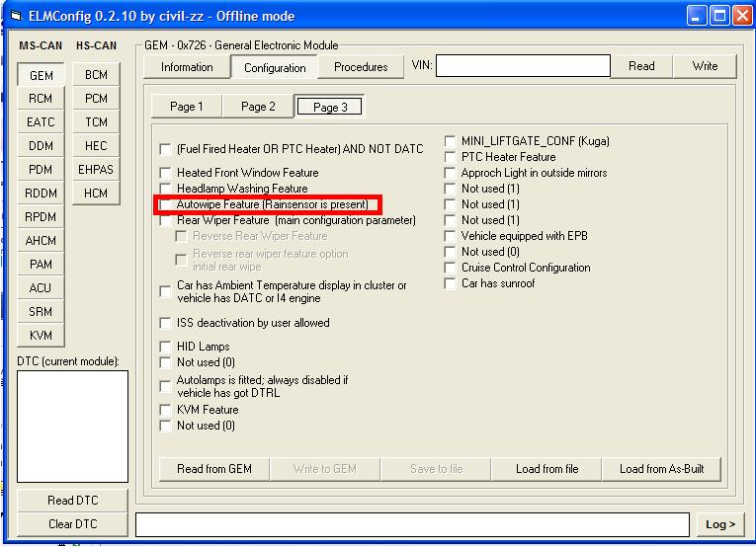Select the BCM module button
Image resolution: width=756 pixels, height=547 pixels.
tap(96, 75)
